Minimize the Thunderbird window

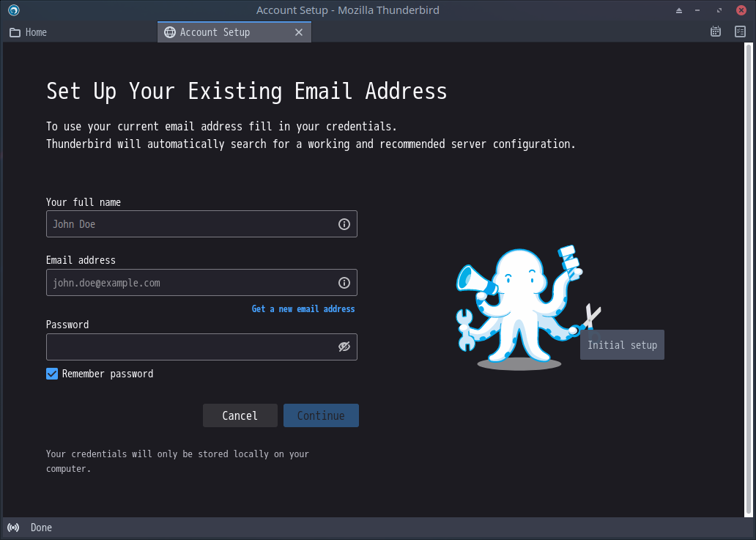tap(697, 10)
